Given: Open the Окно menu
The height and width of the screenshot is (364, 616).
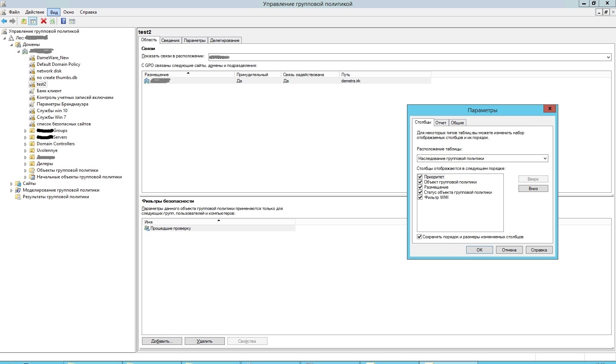Looking at the screenshot, I should pyautogui.click(x=68, y=12).
